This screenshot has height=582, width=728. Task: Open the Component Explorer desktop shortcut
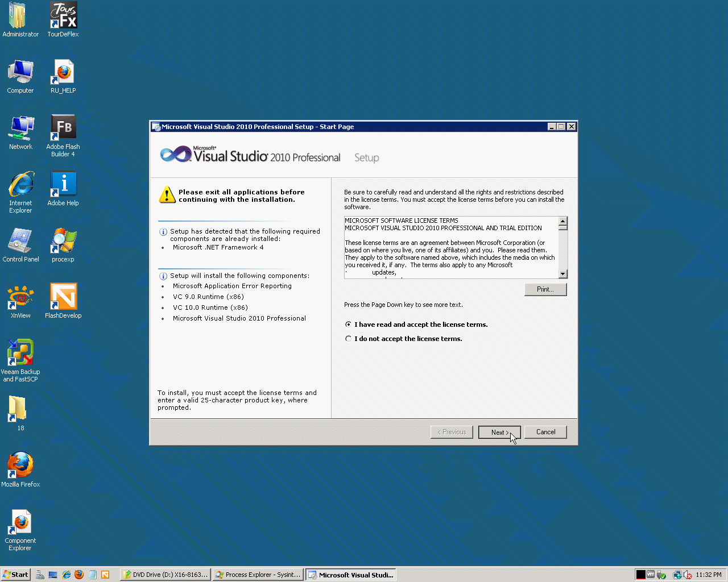(20, 530)
